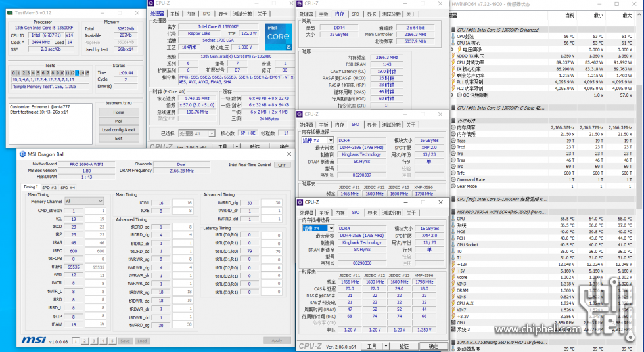Switch to Timing I tab in Dragon Ball
The width and height of the screenshot is (644, 352).
click(x=30, y=187)
